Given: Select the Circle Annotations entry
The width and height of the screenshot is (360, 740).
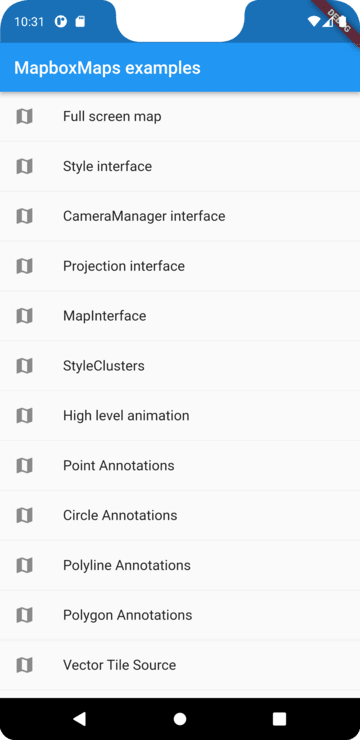Looking at the screenshot, I should click(x=180, y=515).
